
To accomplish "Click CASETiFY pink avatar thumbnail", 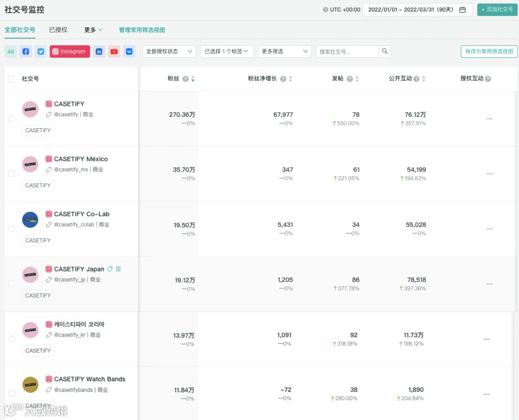I will [30, 109].
